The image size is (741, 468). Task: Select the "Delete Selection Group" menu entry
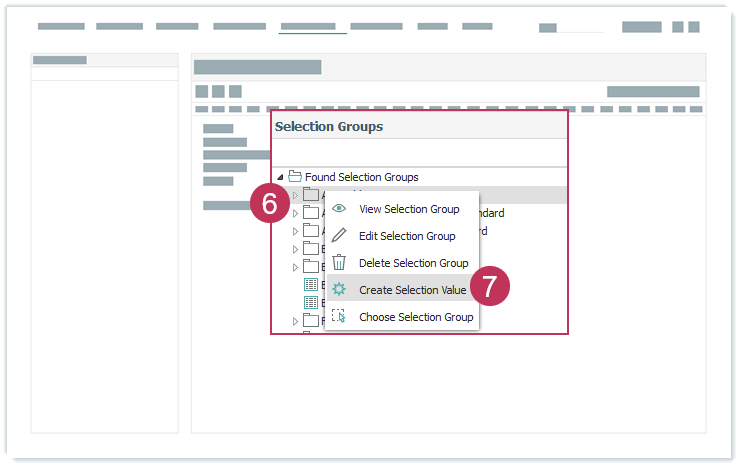tap(413, 263)
